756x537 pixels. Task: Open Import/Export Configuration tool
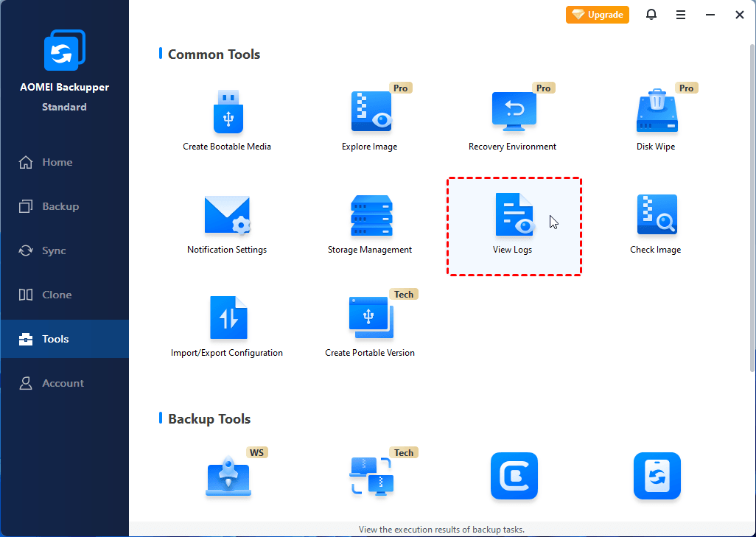(227, 327)
